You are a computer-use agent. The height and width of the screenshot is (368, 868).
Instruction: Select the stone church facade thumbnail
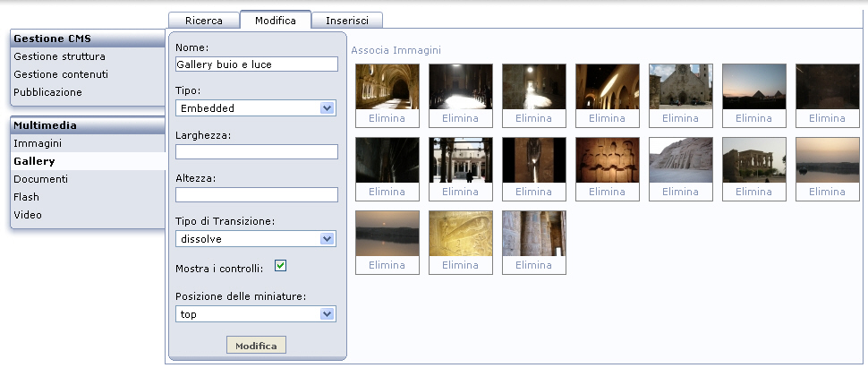tap(681, 87)
